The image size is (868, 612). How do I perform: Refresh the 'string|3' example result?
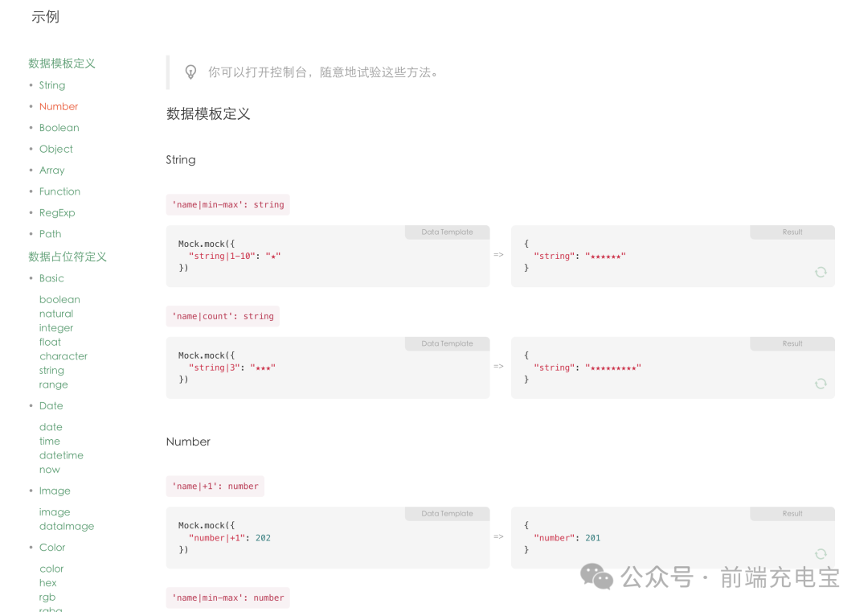821,384
